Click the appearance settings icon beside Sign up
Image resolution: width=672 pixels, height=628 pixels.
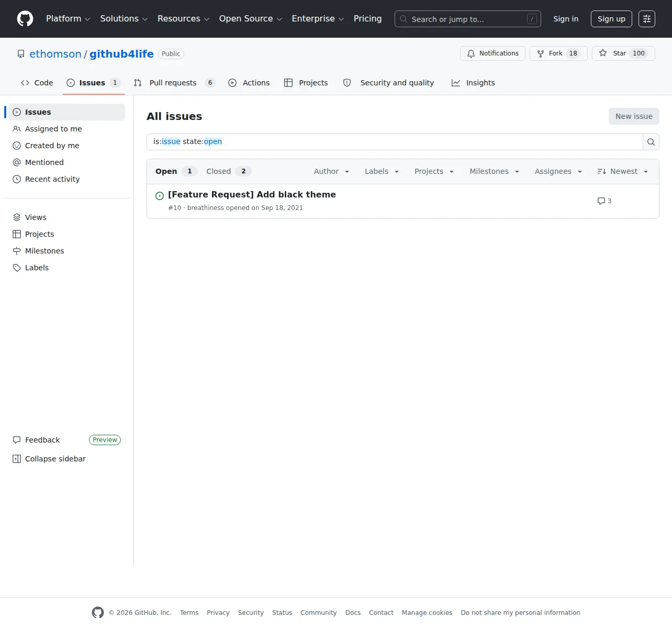(x=647, y=19)
